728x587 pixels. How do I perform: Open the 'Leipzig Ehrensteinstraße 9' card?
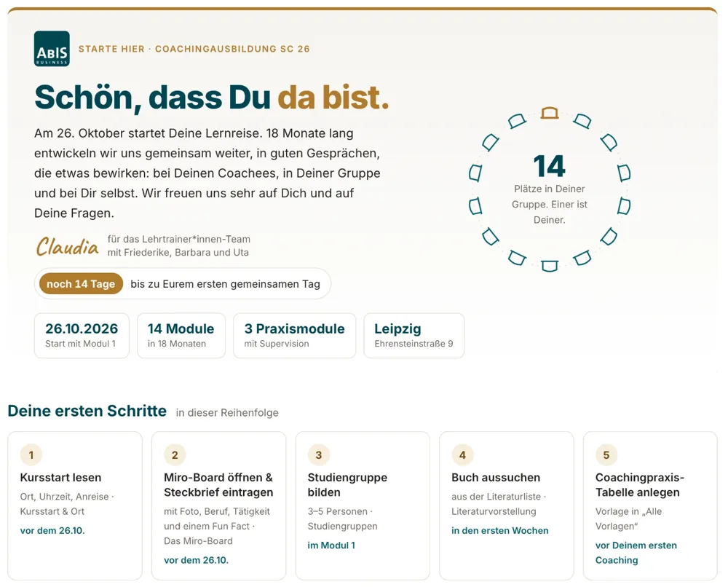coord(414,335)
